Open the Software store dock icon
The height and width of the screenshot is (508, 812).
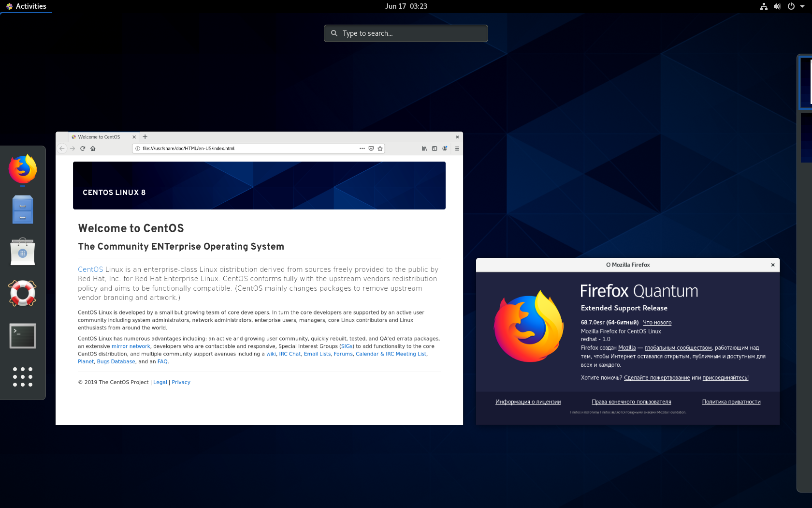(23, 252)
